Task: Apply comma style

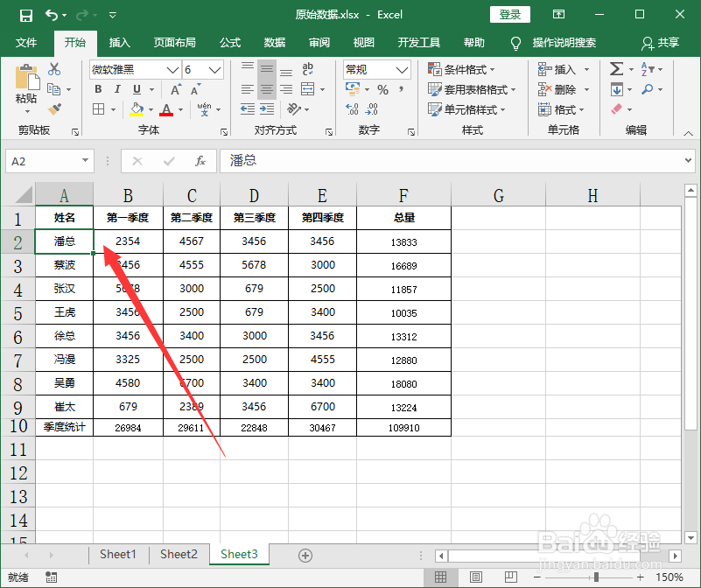Action: 401,89
